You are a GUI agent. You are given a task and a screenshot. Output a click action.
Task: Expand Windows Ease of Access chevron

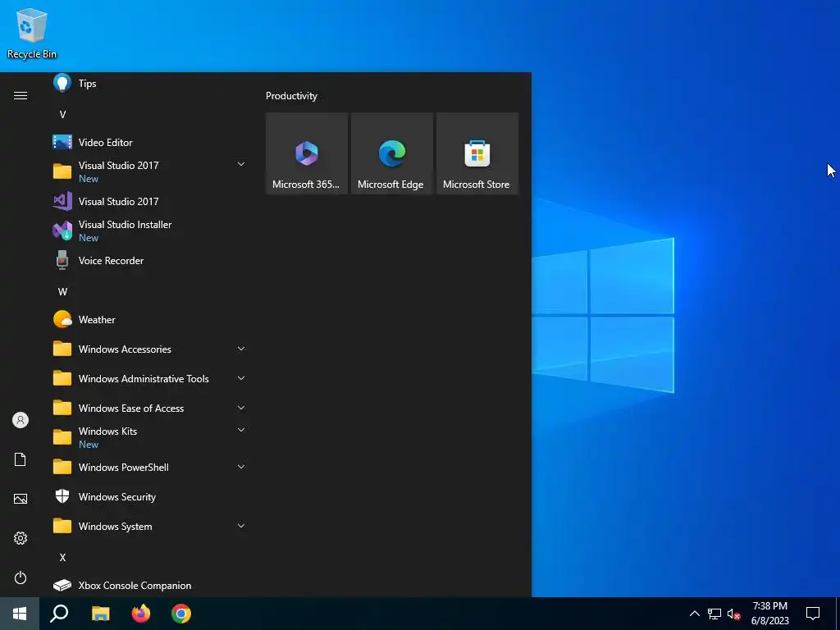[241, 408]
